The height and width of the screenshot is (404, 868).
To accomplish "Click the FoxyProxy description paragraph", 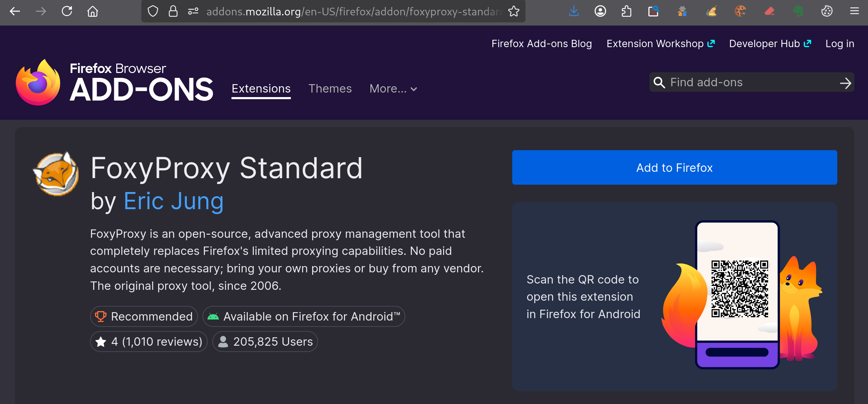I will (287, 260).
